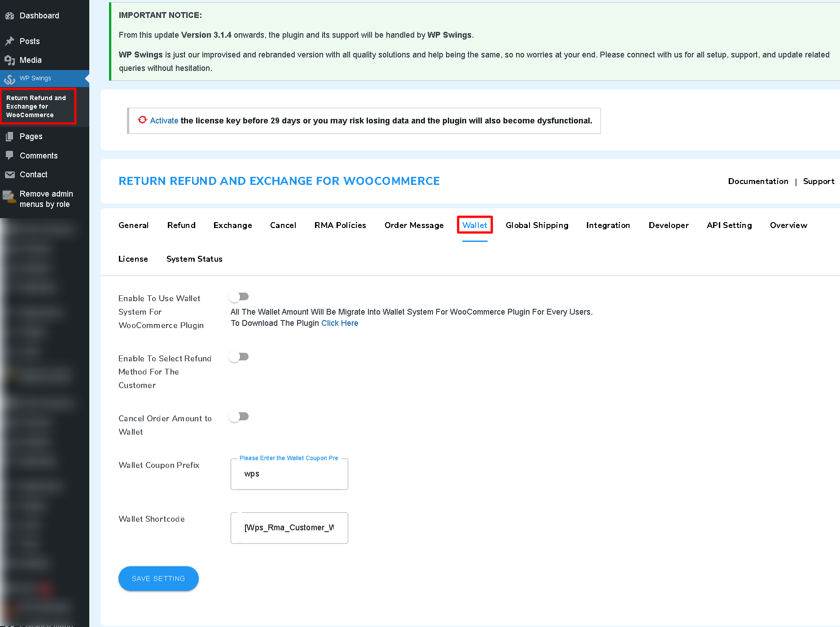Click the red refresh icon beside Activate
This screenshot has height=627, width=840.
(142, 120)
